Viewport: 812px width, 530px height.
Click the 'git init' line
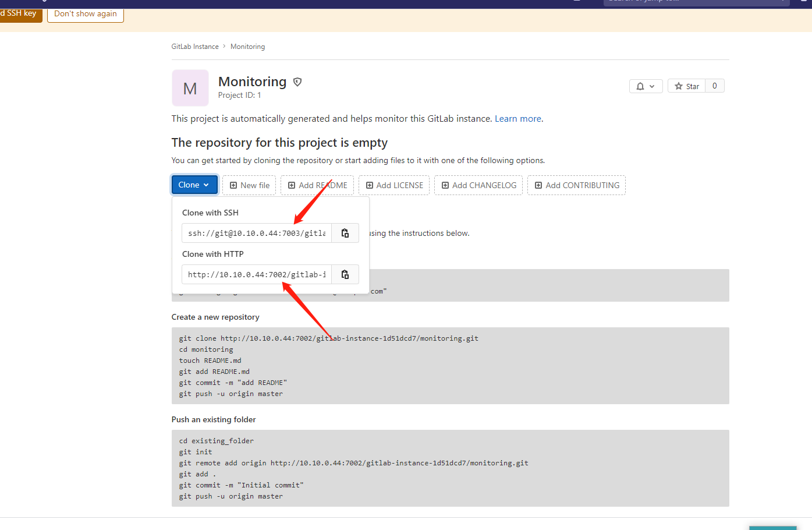[x=196, y=452]
